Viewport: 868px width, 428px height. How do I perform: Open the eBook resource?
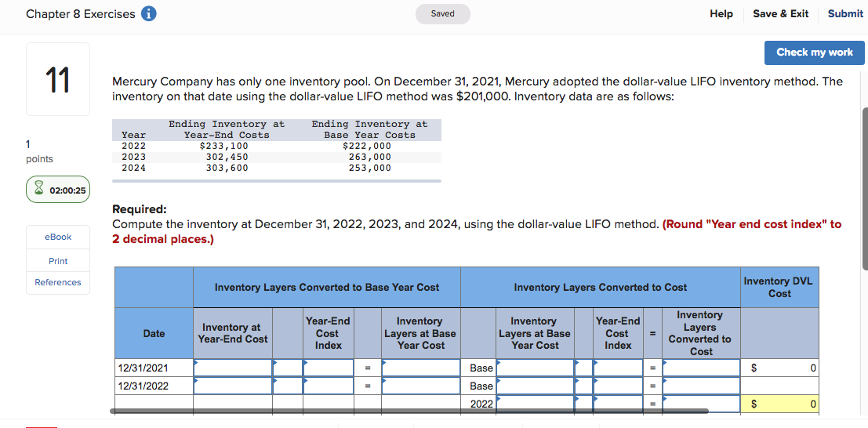click(x=58, y=237)
